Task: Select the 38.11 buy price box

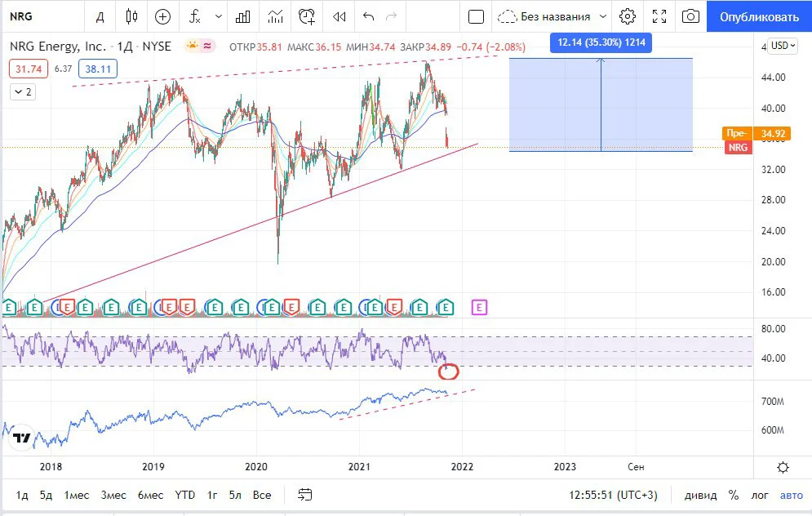Action: [98, 69]
